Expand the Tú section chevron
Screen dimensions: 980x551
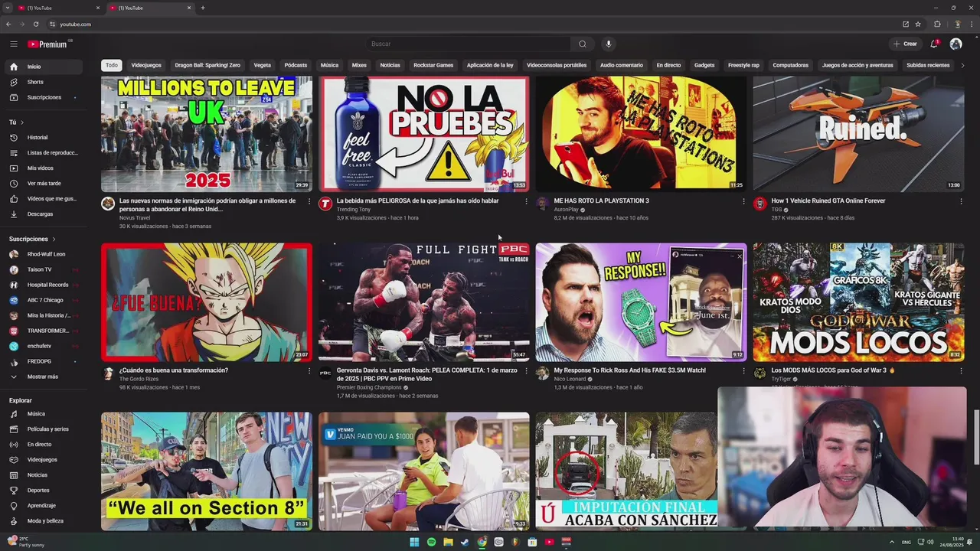22,122
